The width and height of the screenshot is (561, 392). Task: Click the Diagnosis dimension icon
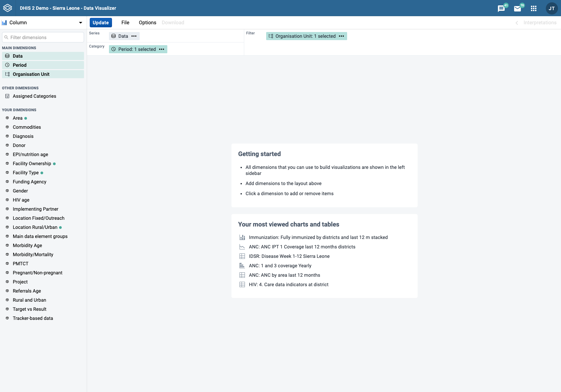click(x=7, y=136)
